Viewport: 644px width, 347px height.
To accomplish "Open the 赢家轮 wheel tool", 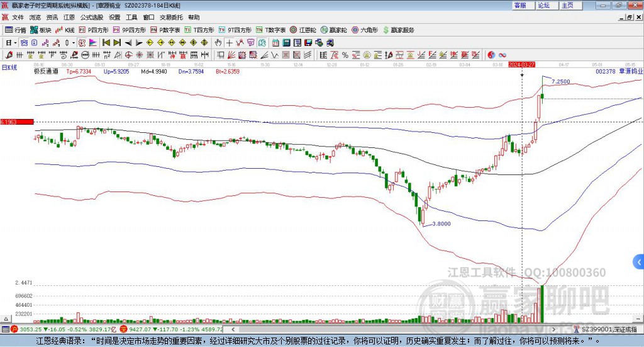I will pos(333,30).
